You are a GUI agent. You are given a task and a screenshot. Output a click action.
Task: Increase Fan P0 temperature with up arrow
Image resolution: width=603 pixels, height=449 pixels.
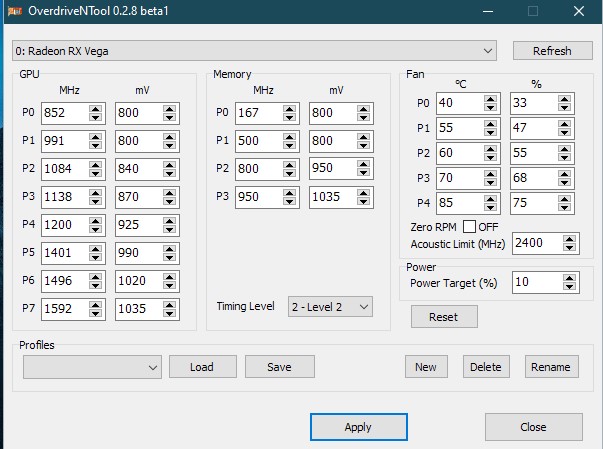pyautogui.click(x=490, y=100)
